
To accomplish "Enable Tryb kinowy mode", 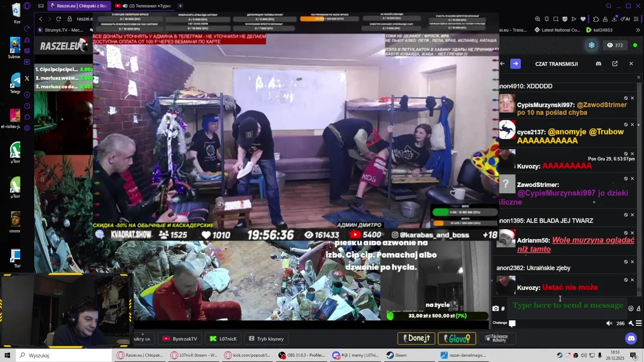I will 267,339.
